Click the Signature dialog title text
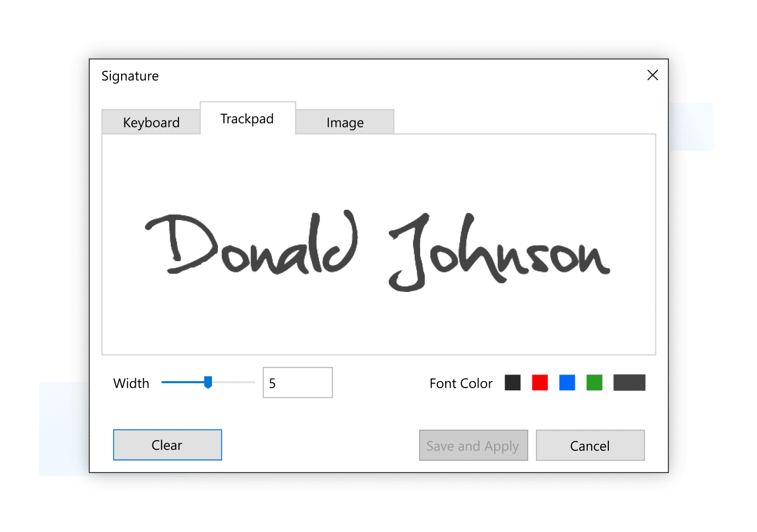Screen dimensions: 757x532 [x=130, y=76]
